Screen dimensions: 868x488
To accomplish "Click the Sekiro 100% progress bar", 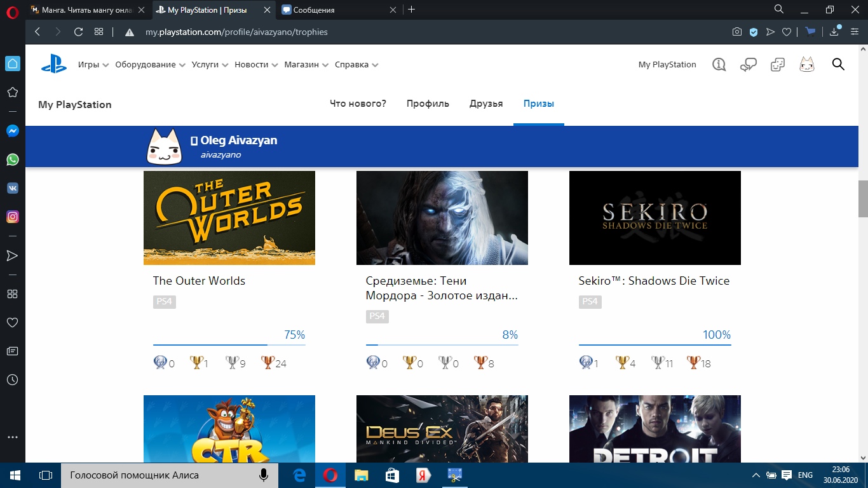I will 655,345.
